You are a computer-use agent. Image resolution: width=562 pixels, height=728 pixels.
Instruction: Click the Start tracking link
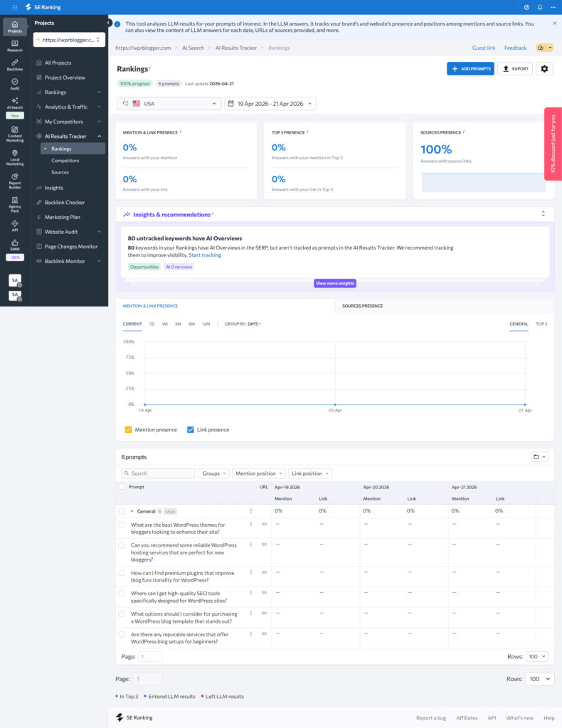pyautogui.click(x=205, y=255)
